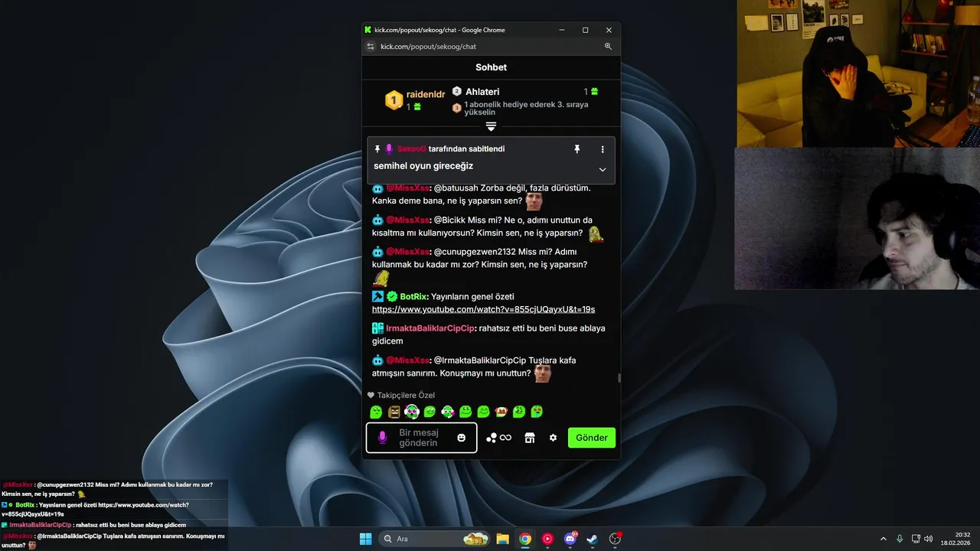Send message with Gönder button
980x551 pixels.
(592, 438)
